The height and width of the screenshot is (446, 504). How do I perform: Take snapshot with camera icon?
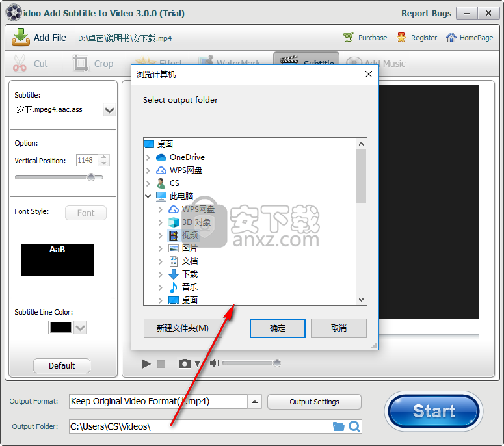(185, 363)
